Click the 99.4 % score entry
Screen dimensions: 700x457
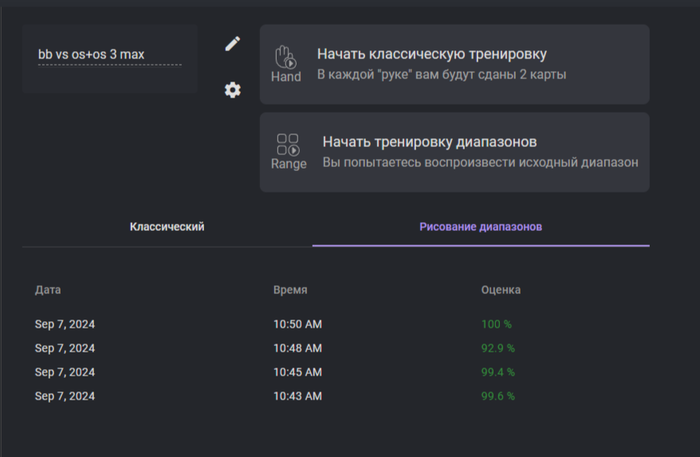click(x=498, y=372)
